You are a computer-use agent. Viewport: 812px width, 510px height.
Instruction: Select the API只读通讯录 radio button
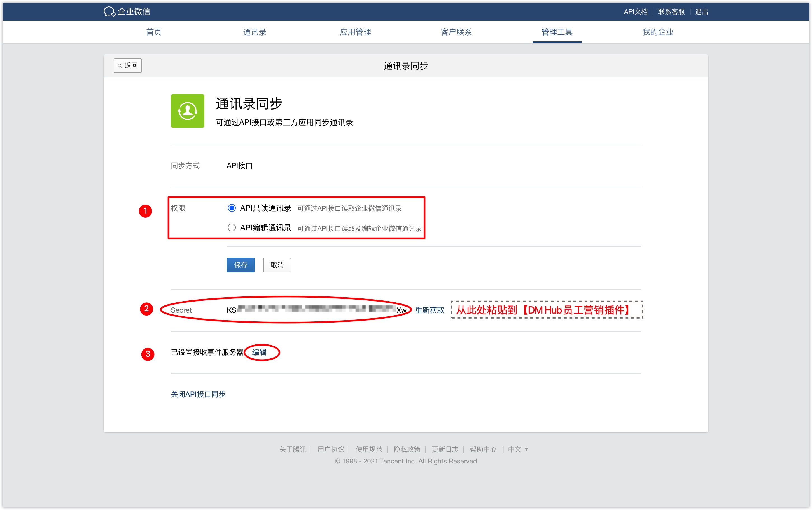click(x=232, y=208)
